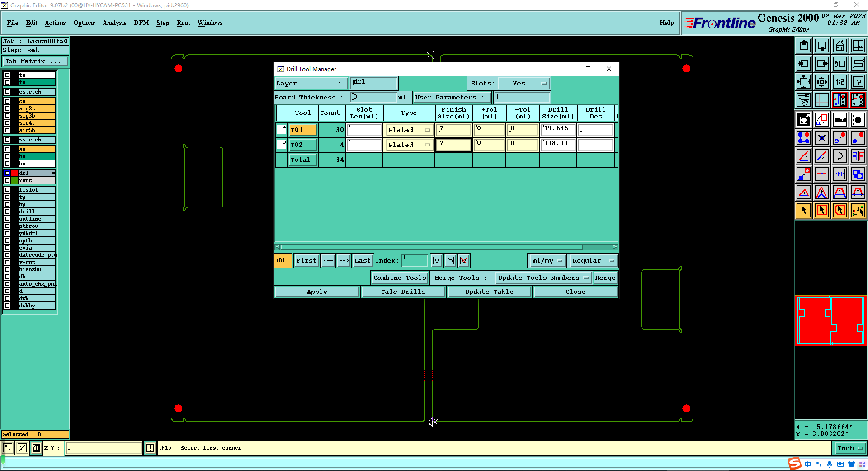This screenshot has height=471, width=868.
Task: Click the Merge button
Action: pos(605,278)
